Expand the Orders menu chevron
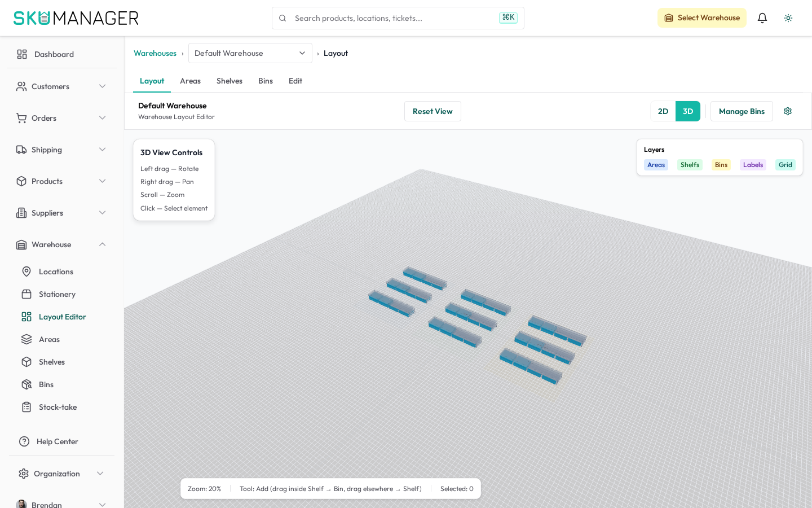Viewport: 812px width, 508px height. tap(103, 118)
